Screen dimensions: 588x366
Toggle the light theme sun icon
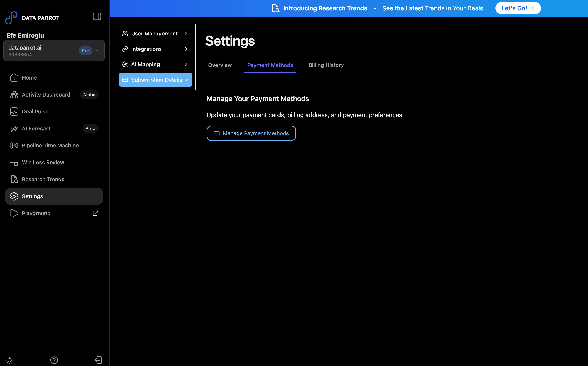click(x=9, y=360)
